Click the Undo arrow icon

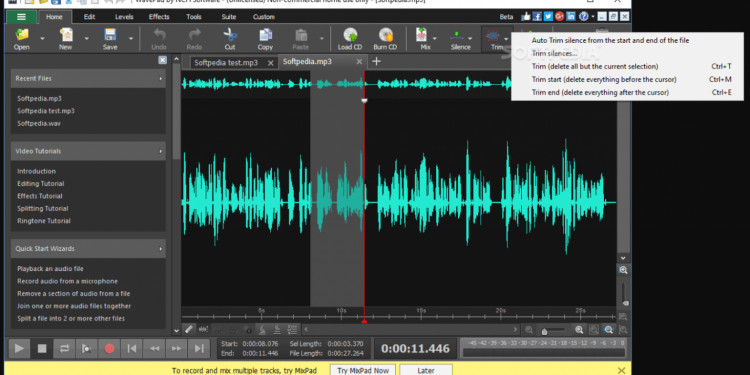[159, 35]
